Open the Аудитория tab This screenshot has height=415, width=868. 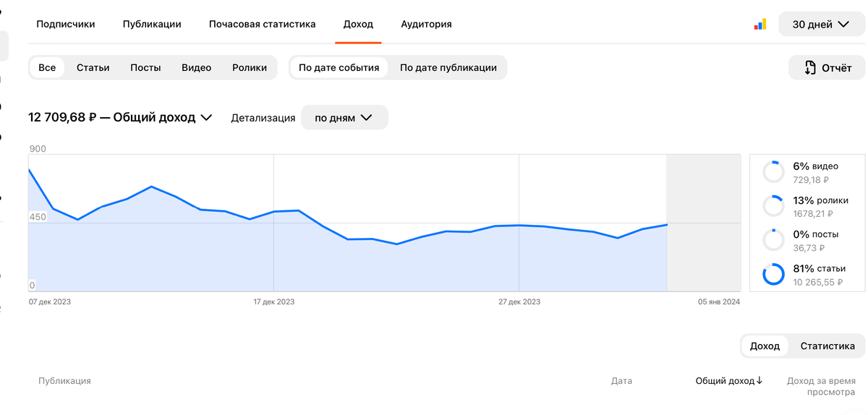click(426, 24)
